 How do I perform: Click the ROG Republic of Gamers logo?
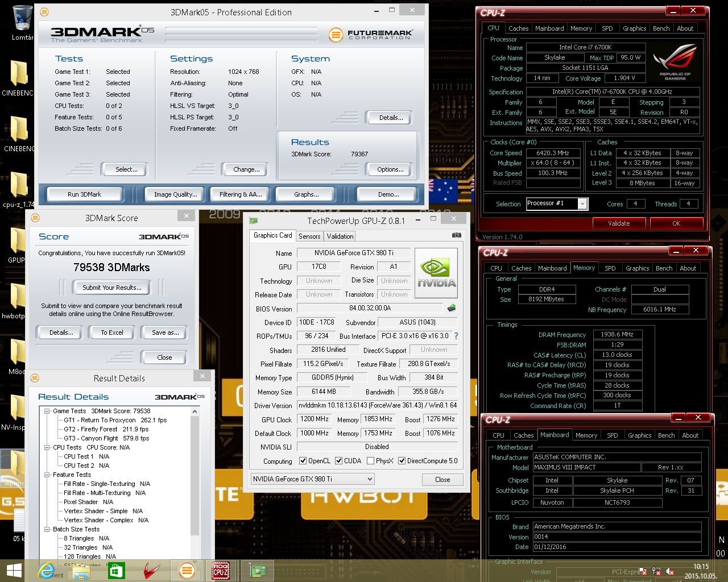click(x=675, y=62)
